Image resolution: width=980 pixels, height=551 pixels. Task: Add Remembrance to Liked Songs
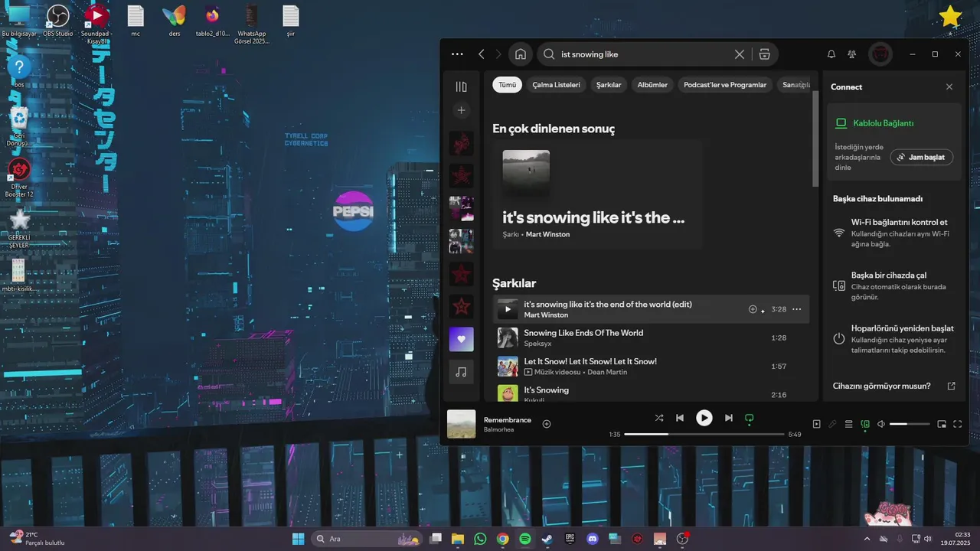[x=547, y=424]
